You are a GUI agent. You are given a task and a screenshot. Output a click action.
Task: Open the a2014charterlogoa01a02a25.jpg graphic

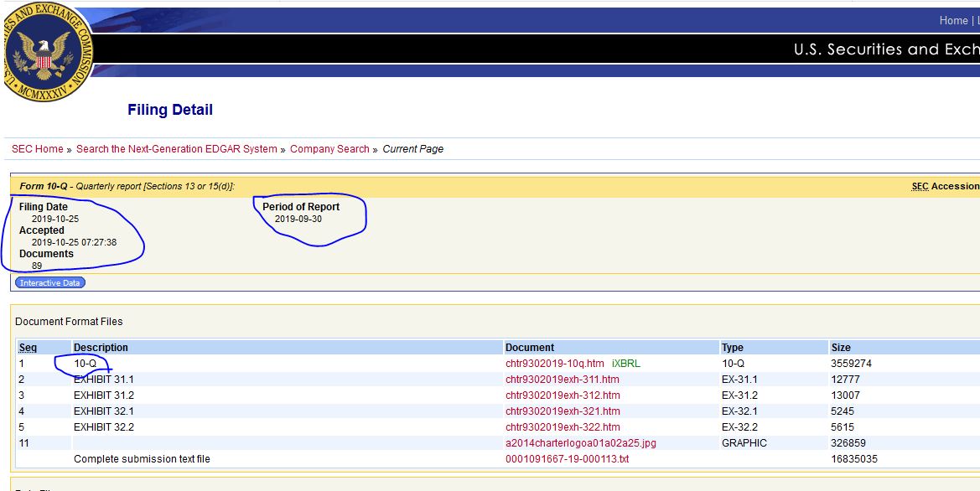tap(580, 443)
